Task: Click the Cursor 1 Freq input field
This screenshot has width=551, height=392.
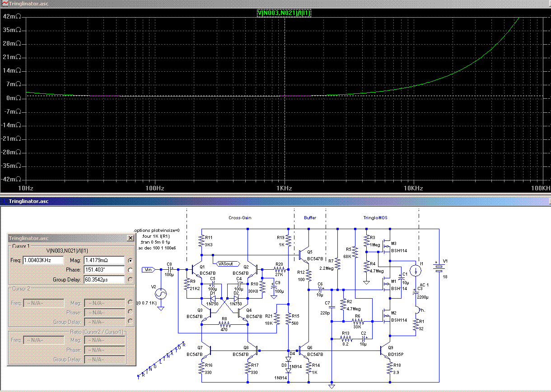Action: tap(43, 260)
